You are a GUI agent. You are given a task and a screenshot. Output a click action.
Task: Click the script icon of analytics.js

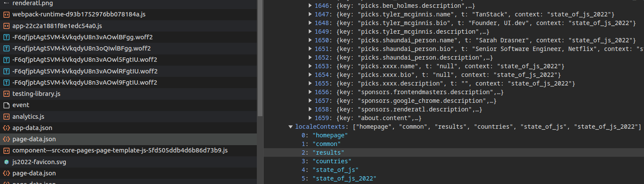[6, 116]
